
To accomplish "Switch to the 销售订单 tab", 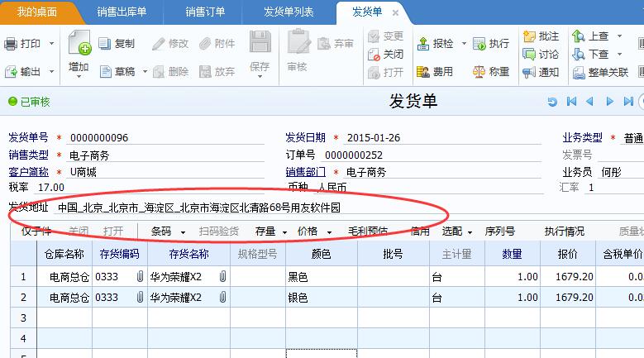I will coord(204,12).
